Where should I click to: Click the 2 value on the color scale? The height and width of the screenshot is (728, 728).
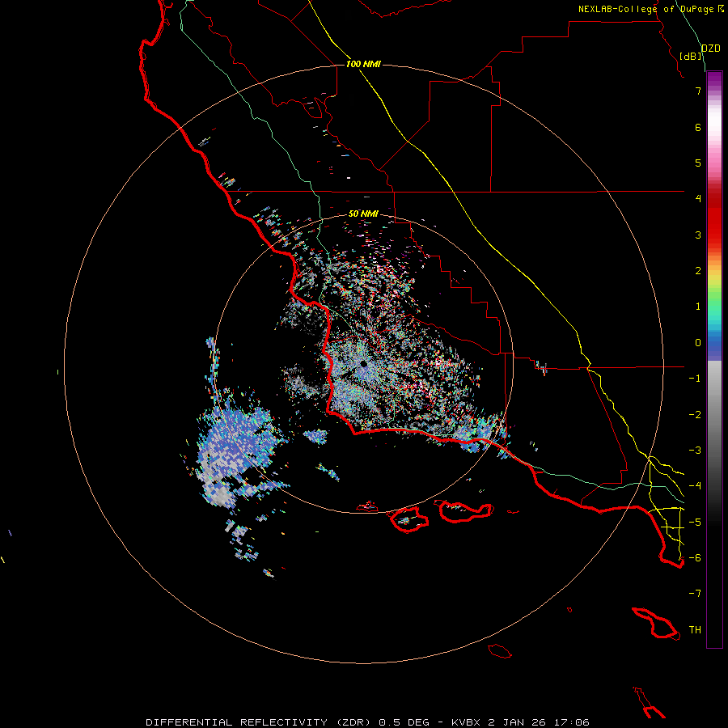pyautogui.click(x=698, y=271)
